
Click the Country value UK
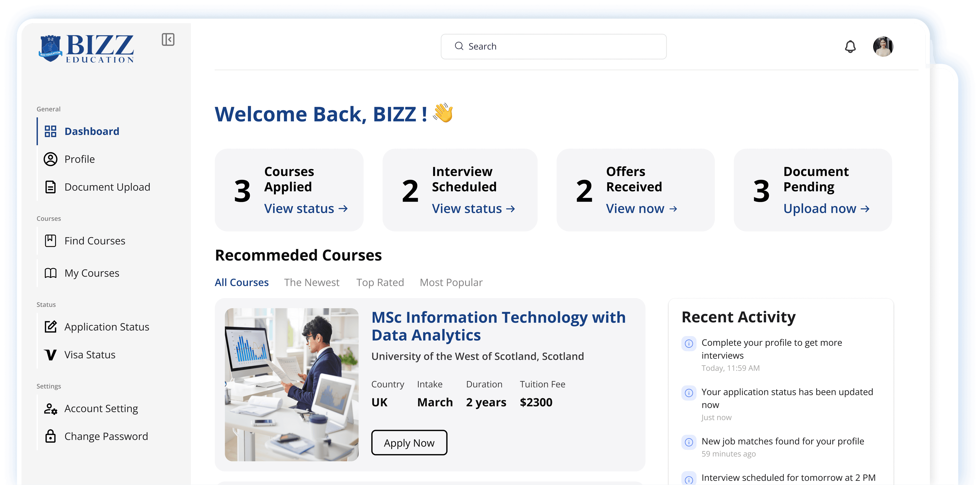(379, 402)
